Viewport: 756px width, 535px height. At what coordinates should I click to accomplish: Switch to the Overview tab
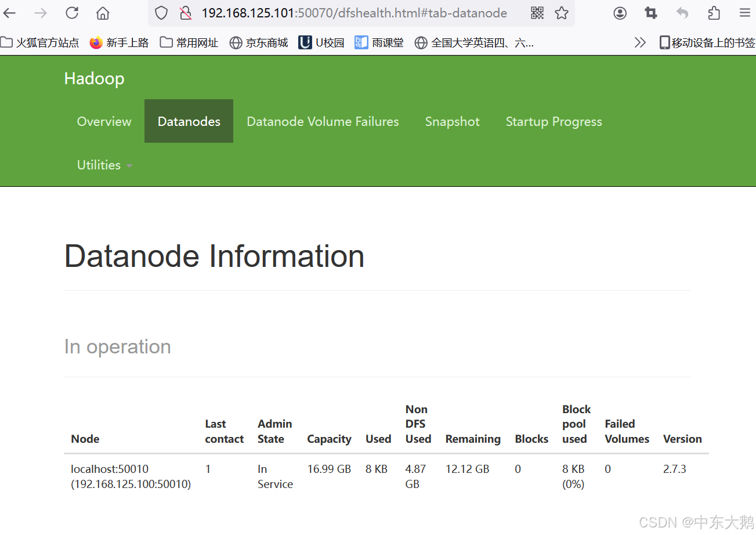[104, 121]
